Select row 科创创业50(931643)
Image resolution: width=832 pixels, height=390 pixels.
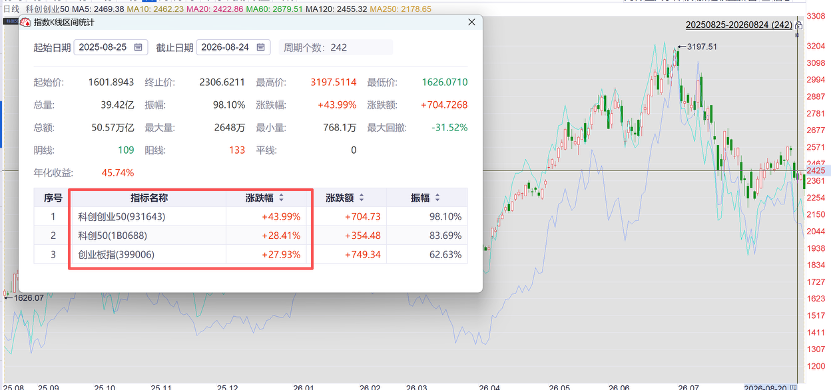(x=251, y=216)
